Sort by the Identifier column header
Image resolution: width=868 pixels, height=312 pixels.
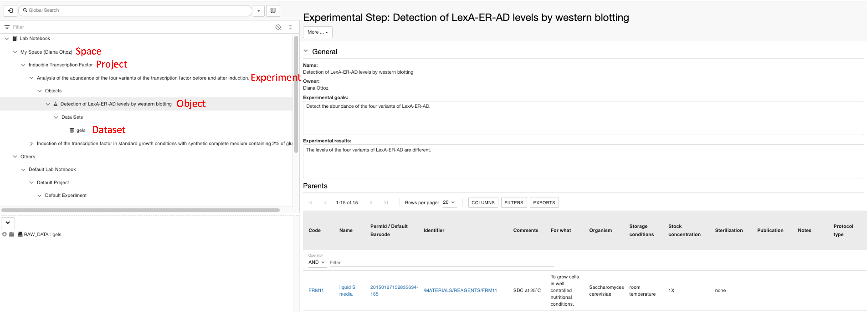coord(434,231)
